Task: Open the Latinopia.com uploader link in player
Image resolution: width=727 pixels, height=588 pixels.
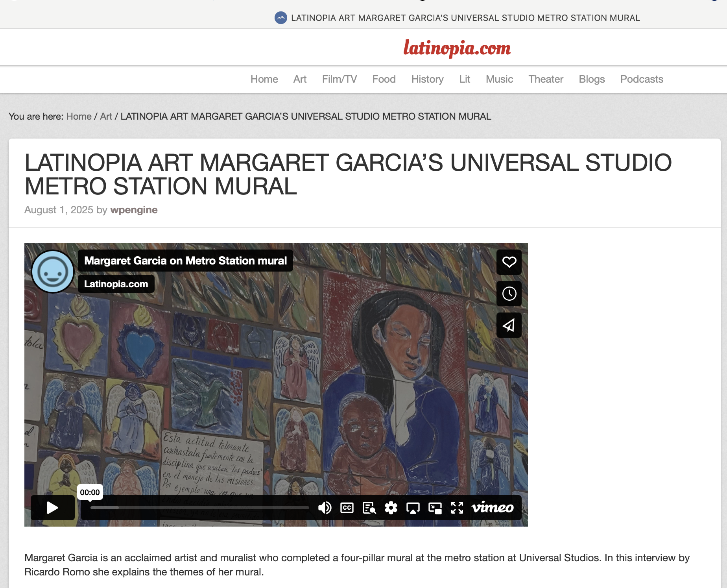Action: click(x=116, y=284)
